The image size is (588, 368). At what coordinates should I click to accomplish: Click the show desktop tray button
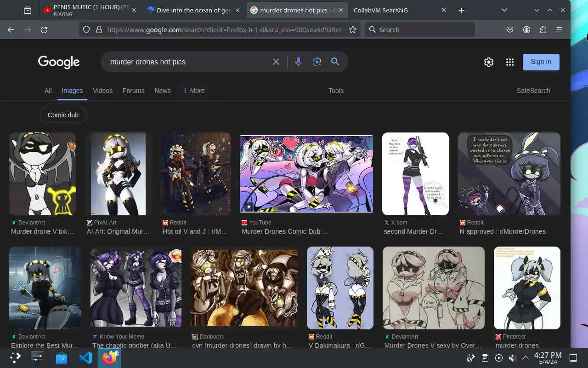573,358
